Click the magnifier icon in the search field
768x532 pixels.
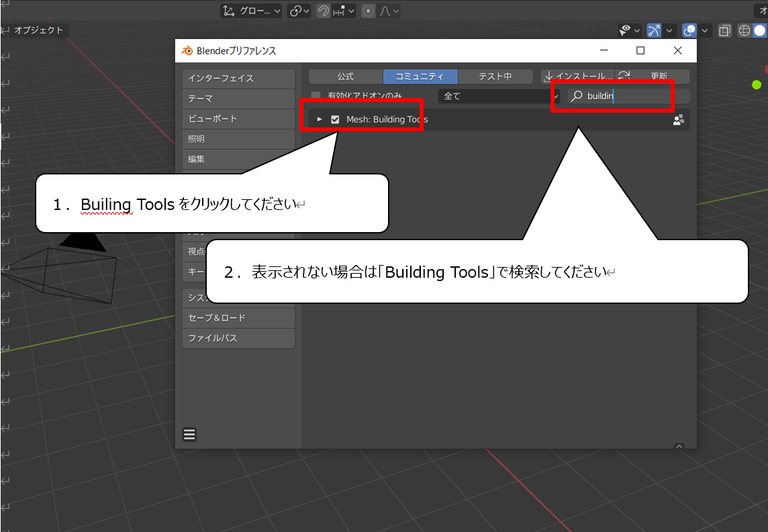click(x=577, y=96)
